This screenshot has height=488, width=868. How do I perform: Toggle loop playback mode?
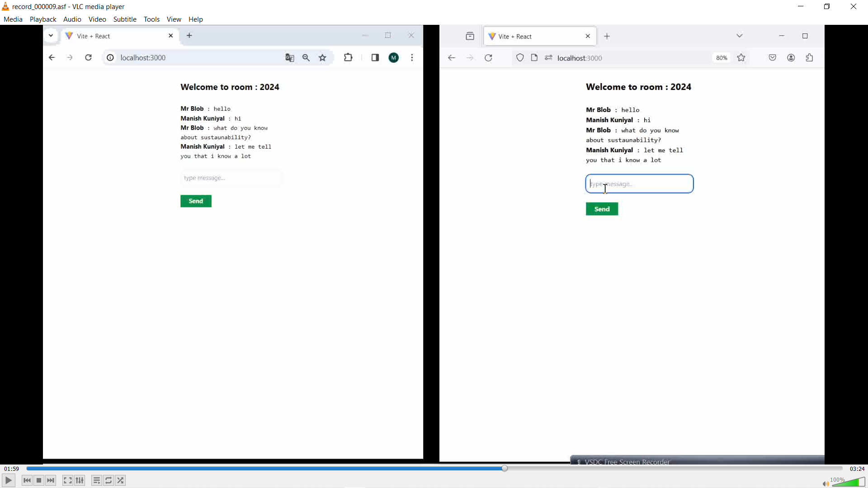tap(108, 480)
